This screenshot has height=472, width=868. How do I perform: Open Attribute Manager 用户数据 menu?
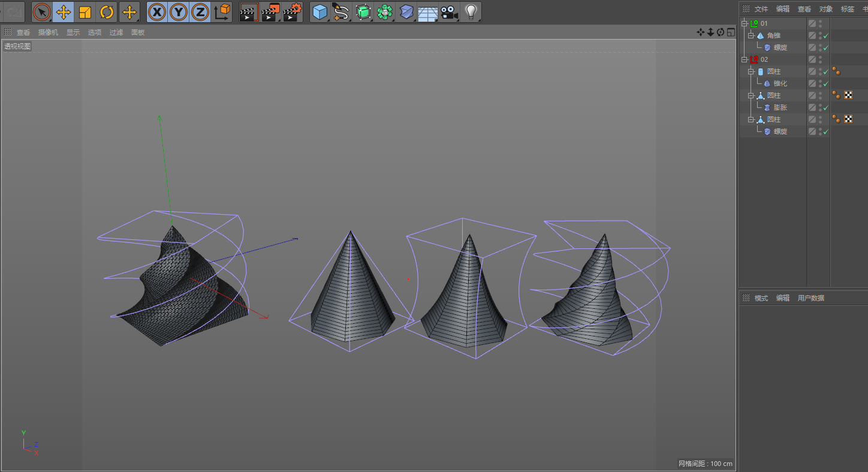click(811, 297)
